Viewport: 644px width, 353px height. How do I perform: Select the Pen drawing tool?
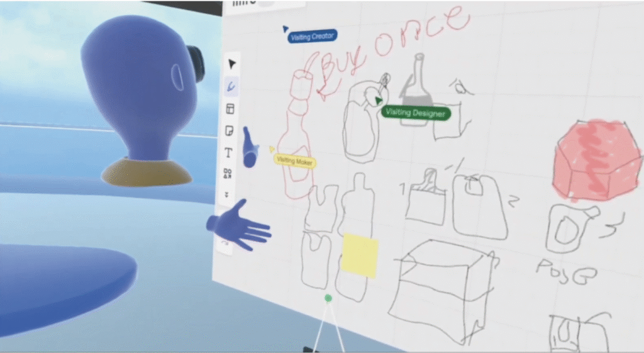click(231, 87)
